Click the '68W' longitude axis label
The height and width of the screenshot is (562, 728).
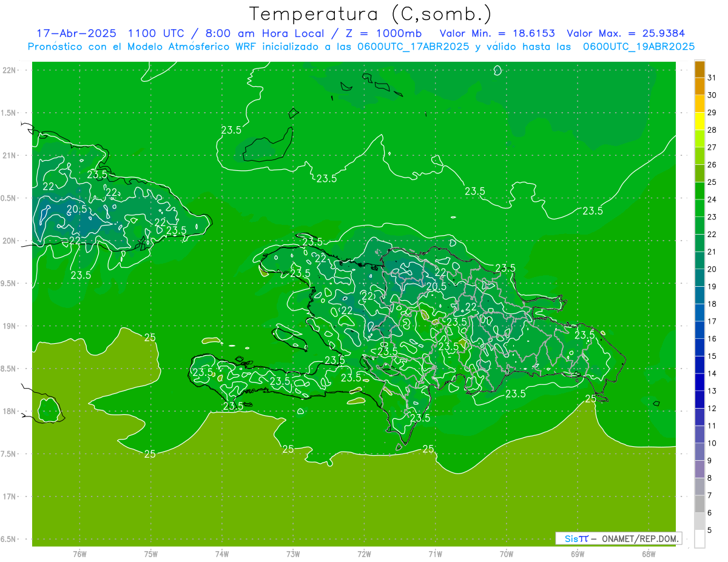(x=648, y=554)
